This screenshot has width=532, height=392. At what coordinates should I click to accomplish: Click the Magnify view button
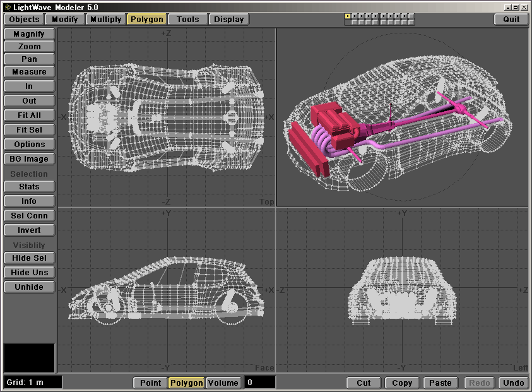pos(29,34)
